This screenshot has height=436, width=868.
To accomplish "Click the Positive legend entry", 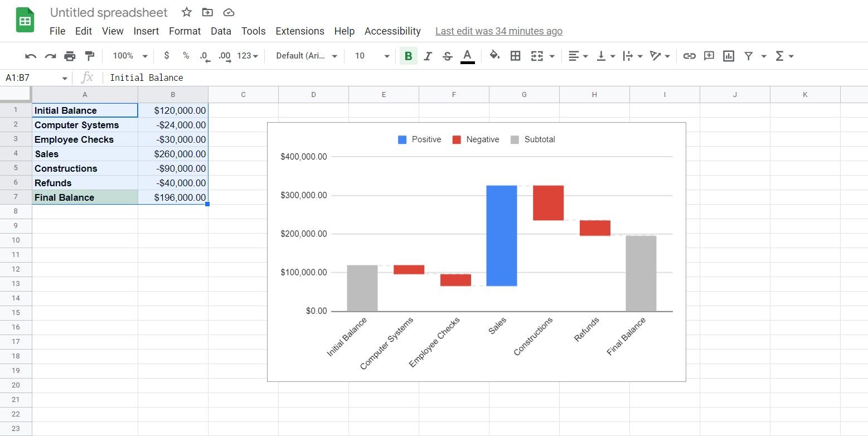I will (x=420, y=139).
